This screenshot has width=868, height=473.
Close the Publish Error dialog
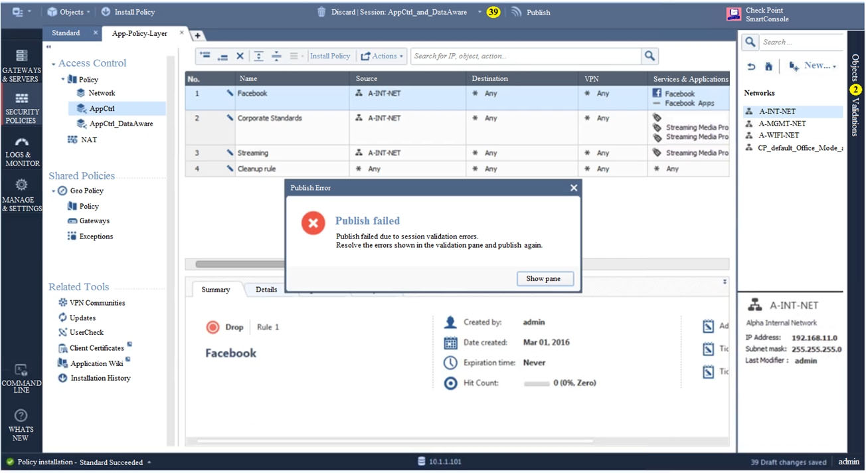[574, 188]
